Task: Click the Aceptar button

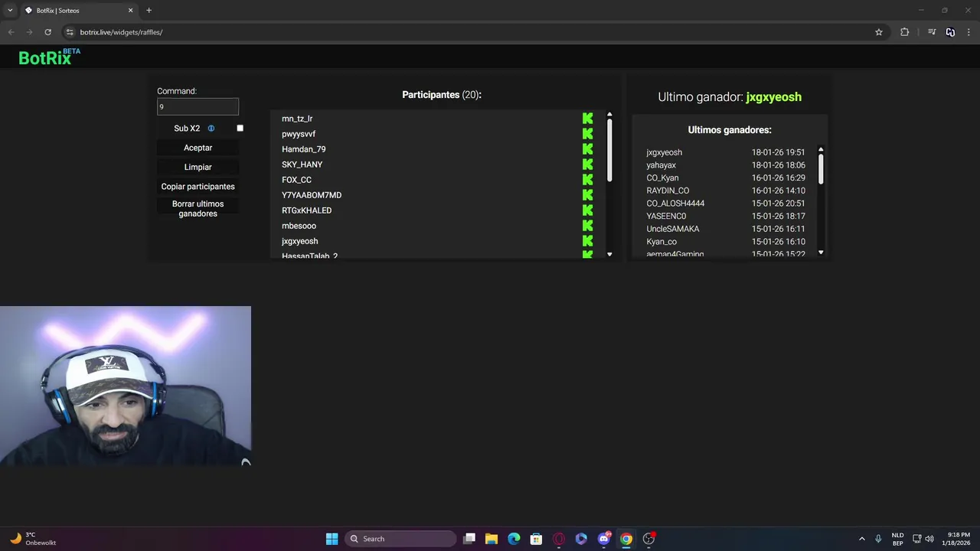Action: pyautogui.click(x=198, y=148)
